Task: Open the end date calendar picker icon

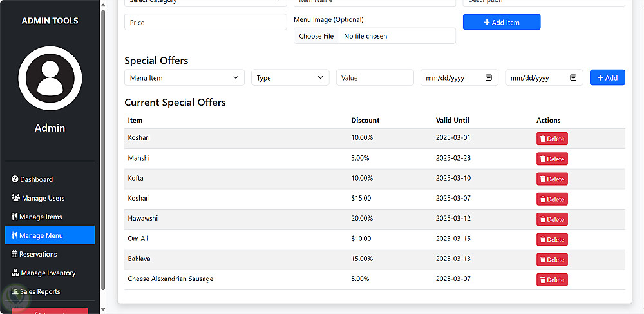Action: point(573,78)
